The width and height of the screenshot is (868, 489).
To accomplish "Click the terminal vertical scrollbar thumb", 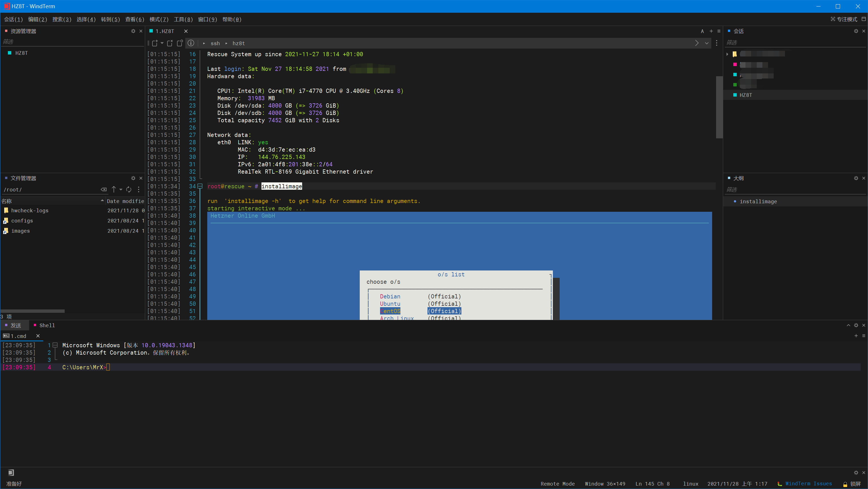I will (x=719, y=107).
